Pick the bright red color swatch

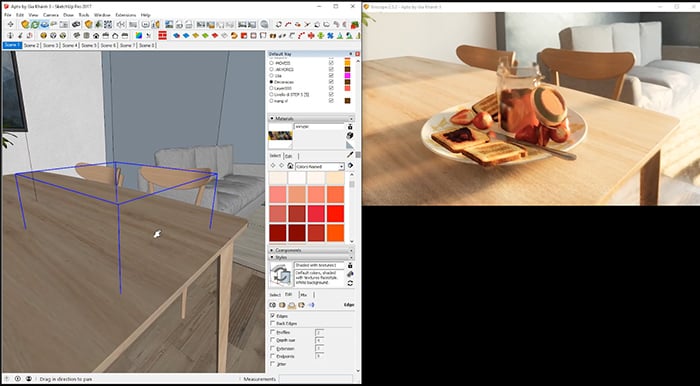(335, 214)
